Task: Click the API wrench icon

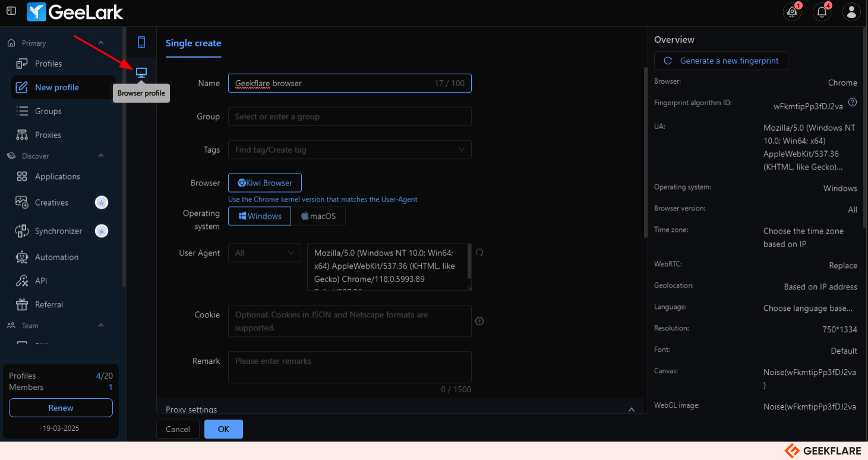Action: point(22,281)
